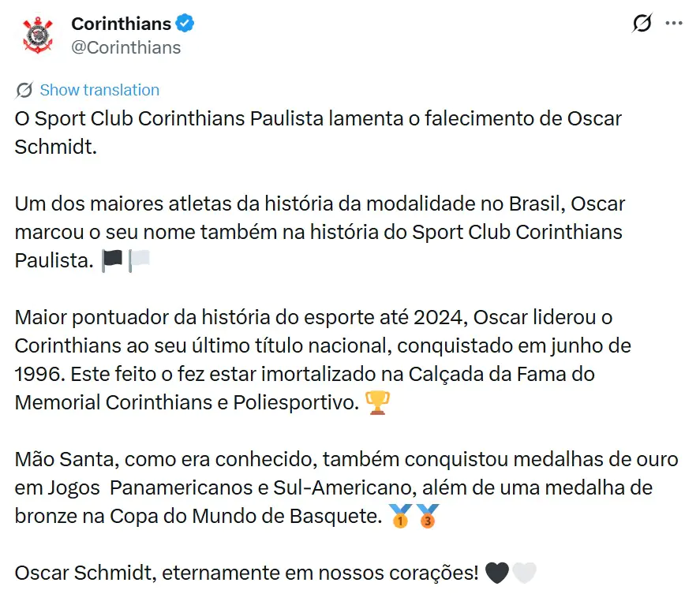This screenshot has height=605, width=700.
Task: Open the Corinthians profile name
Action: point(121,24)
